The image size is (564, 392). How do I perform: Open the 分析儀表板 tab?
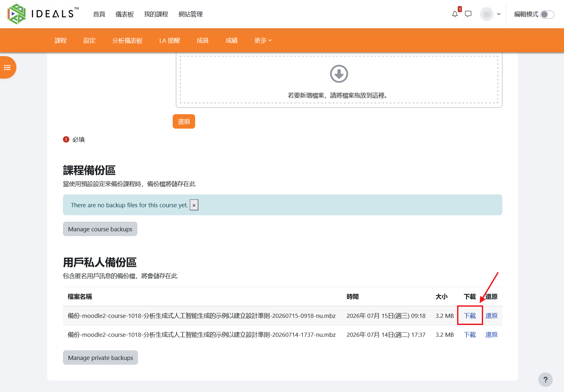click(127, 40)
